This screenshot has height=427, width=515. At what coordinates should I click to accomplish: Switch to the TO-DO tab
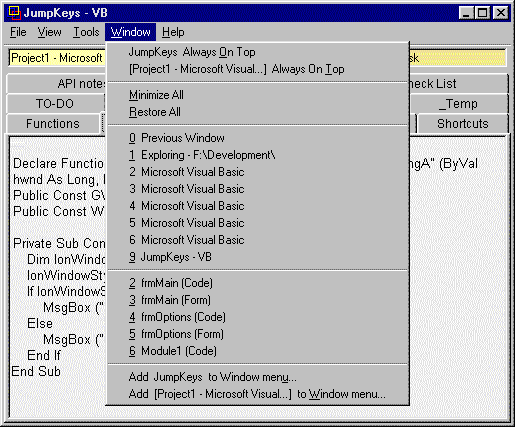tap(55, 104)
